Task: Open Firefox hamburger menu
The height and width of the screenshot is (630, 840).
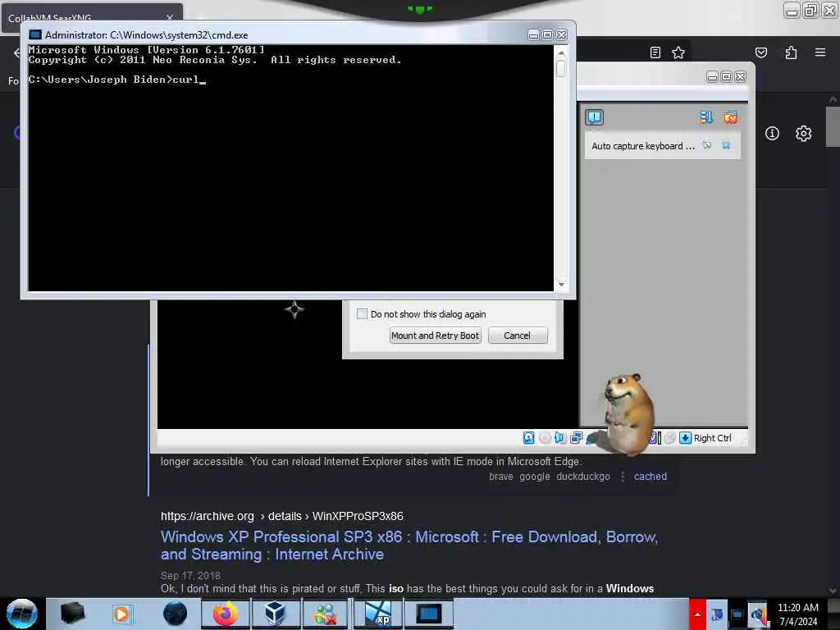Action: coord(820,52)
